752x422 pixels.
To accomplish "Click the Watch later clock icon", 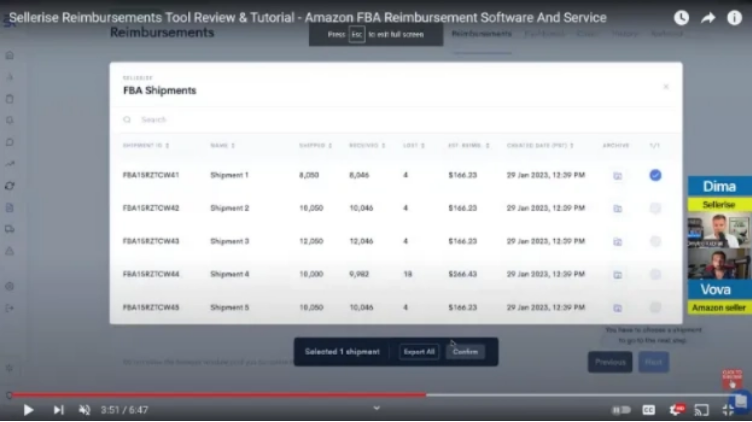I will pyautogui.click(x=681, y=18).
